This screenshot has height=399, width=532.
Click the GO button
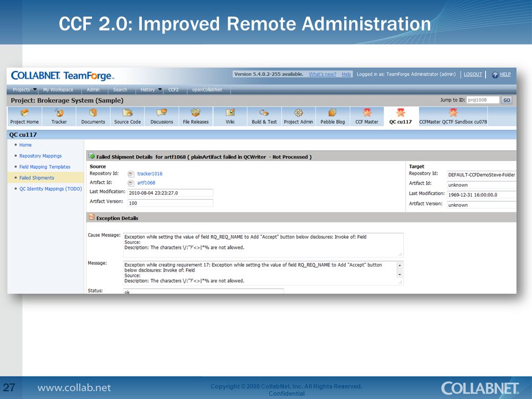click(507, 100)
